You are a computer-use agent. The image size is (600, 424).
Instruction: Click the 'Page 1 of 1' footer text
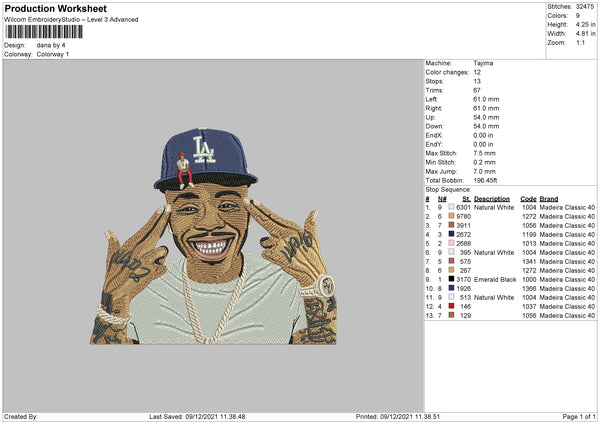click(x=579, y=416)
